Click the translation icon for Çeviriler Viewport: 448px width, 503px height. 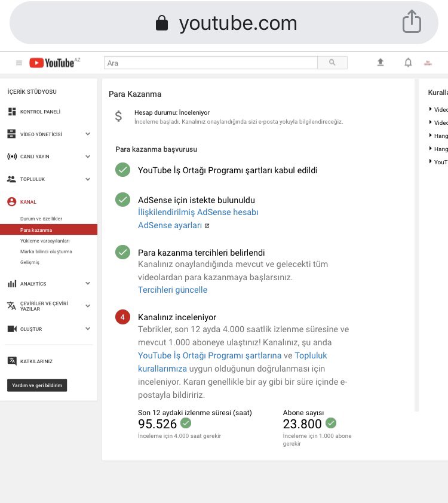coord(11,306)
